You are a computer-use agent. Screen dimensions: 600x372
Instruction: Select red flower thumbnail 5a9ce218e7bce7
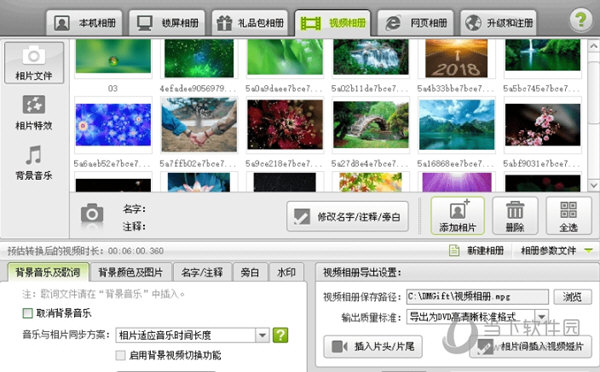pyautogui.click(x=285, y=125)
